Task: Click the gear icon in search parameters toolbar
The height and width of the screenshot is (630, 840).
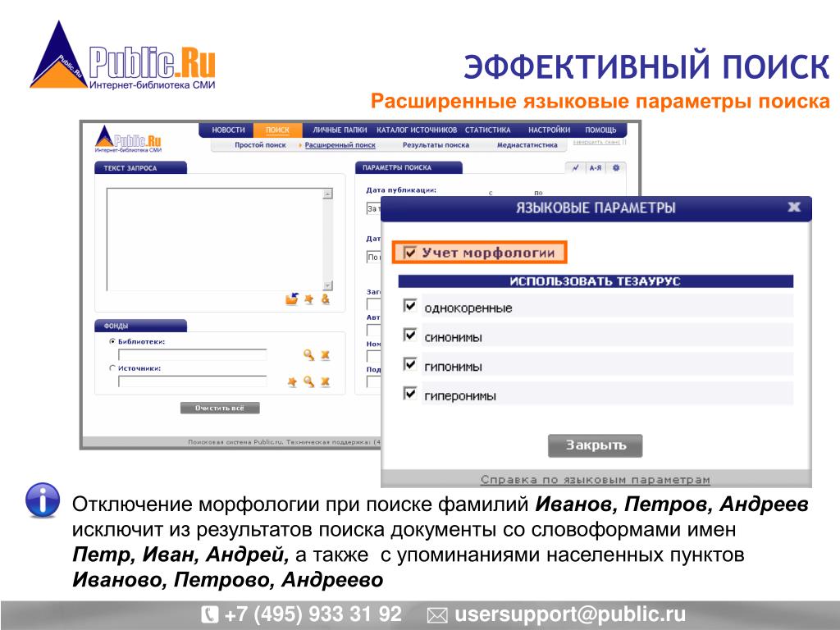Action: [x=616, y=167]
